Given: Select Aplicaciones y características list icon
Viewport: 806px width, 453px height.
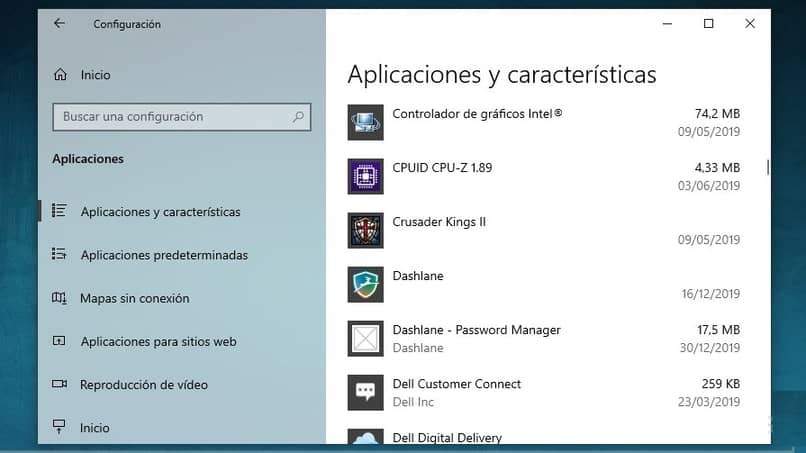Looking at the screenshot, I should pos(59,211).
